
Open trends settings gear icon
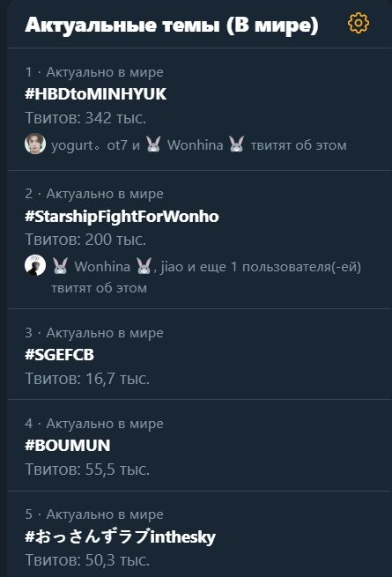359,23
